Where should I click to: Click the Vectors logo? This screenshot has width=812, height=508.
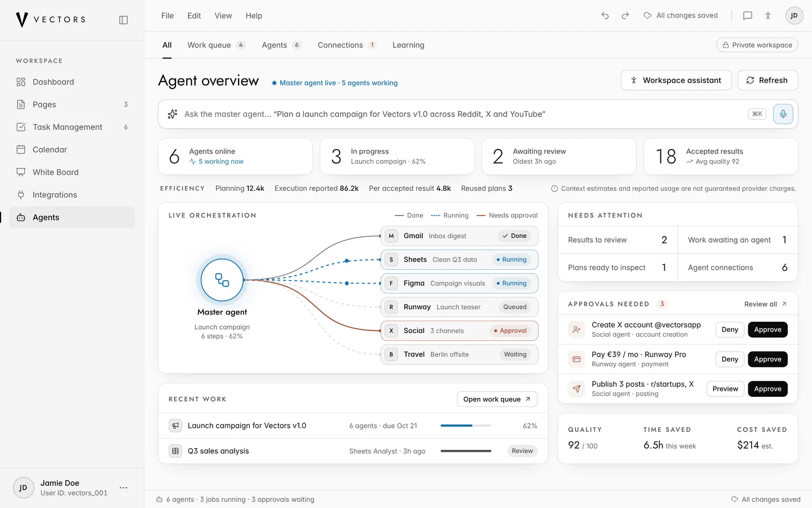click(51, 20)
